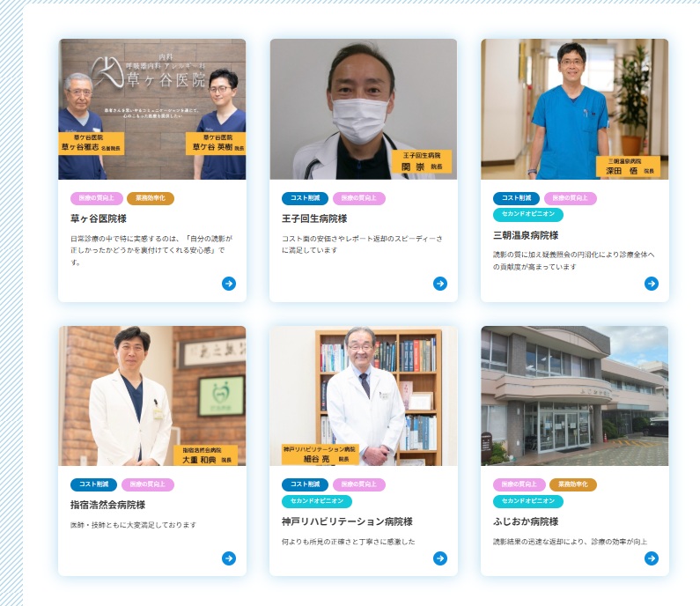
Task: Select 業務効率化 tag on ふじおか病院様 card
Action: tap(573, 484)
